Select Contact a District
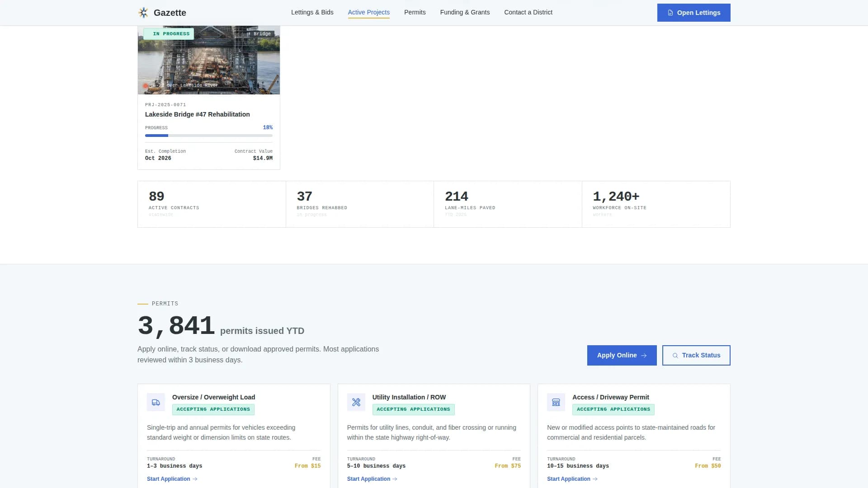 coord(528,12)
